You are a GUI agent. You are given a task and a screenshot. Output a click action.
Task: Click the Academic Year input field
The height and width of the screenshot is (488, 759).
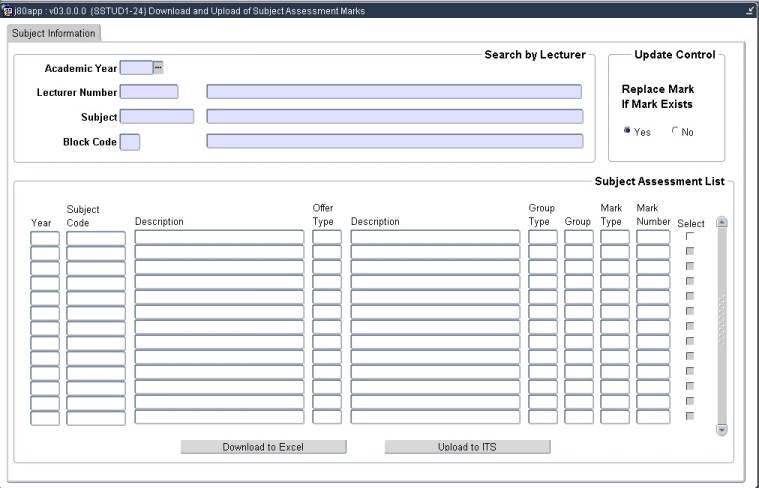coord(135,68)
